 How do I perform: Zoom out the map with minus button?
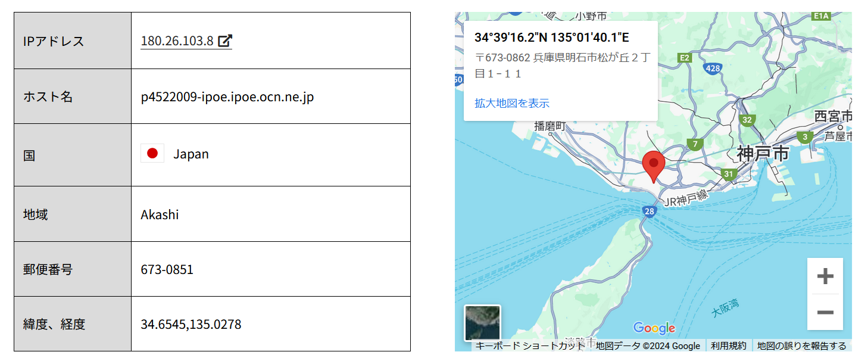(825, 312)
